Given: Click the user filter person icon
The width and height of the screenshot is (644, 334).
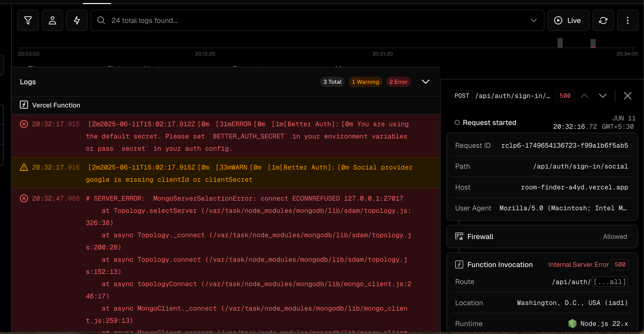Looking at the screenshot, I should [52, 20].
